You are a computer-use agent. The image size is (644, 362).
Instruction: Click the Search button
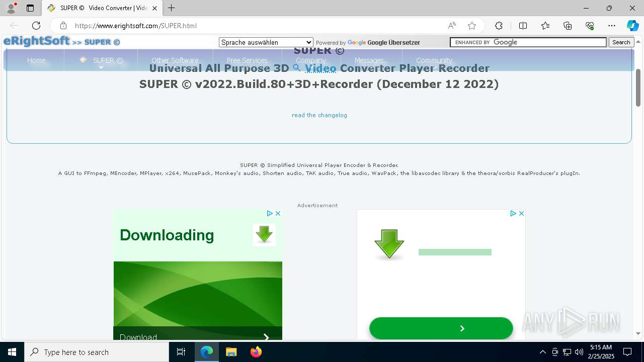coord(621,42)
